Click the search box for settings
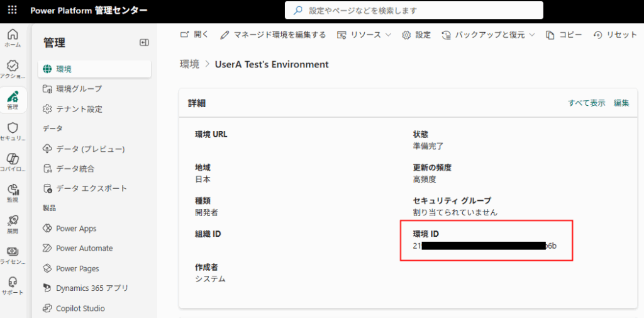The image size is (644, 318). click(414, 10)
